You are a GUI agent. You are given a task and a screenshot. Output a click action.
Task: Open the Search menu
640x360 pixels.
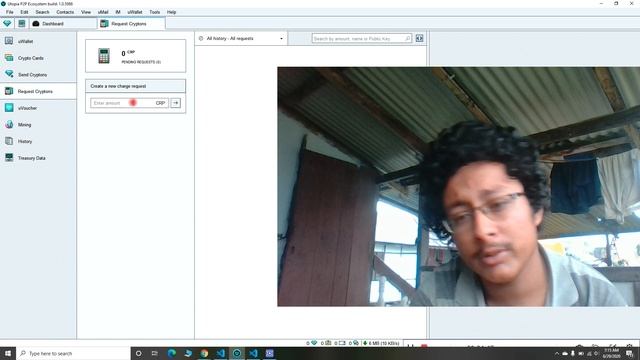pos(42,12)
